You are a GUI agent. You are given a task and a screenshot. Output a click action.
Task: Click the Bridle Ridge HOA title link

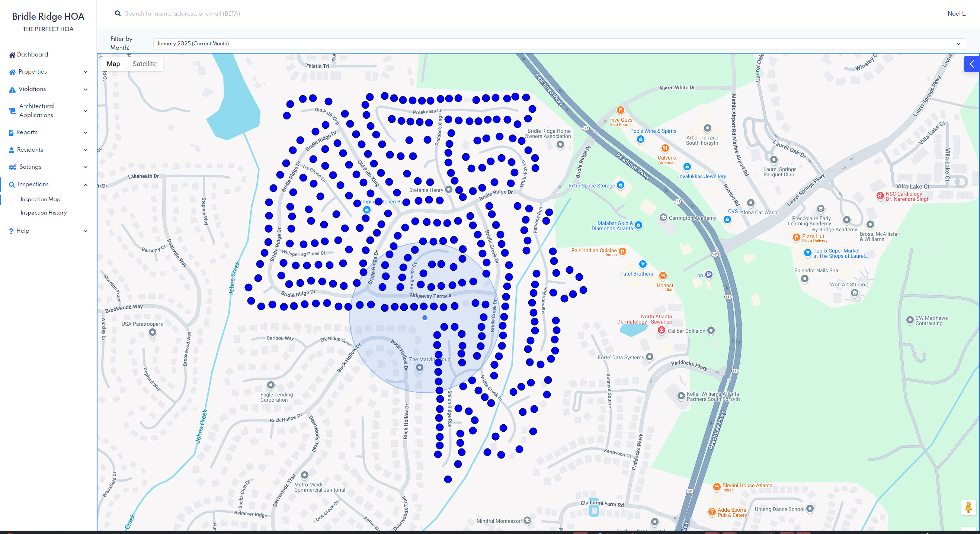[48, 16]
